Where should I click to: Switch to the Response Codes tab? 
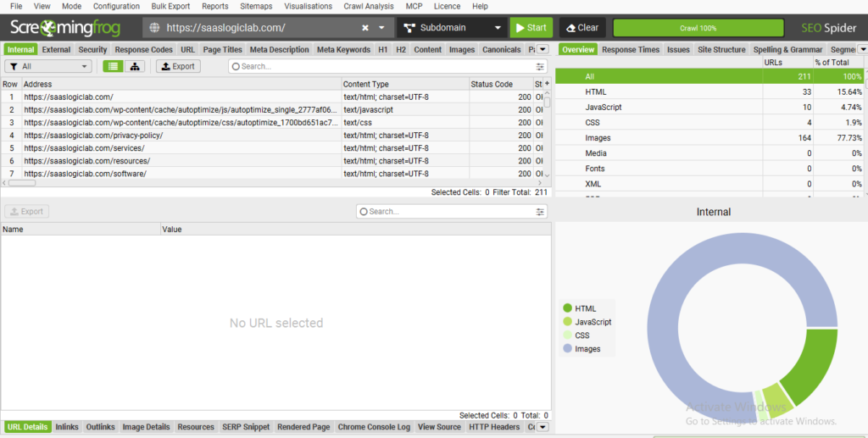coord(143,49)
